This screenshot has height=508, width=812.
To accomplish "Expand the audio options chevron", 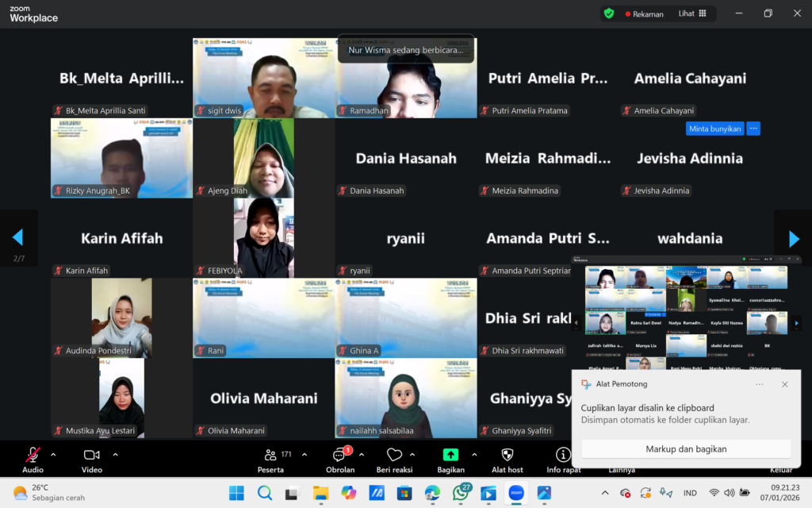I will (x=53, y=455).
